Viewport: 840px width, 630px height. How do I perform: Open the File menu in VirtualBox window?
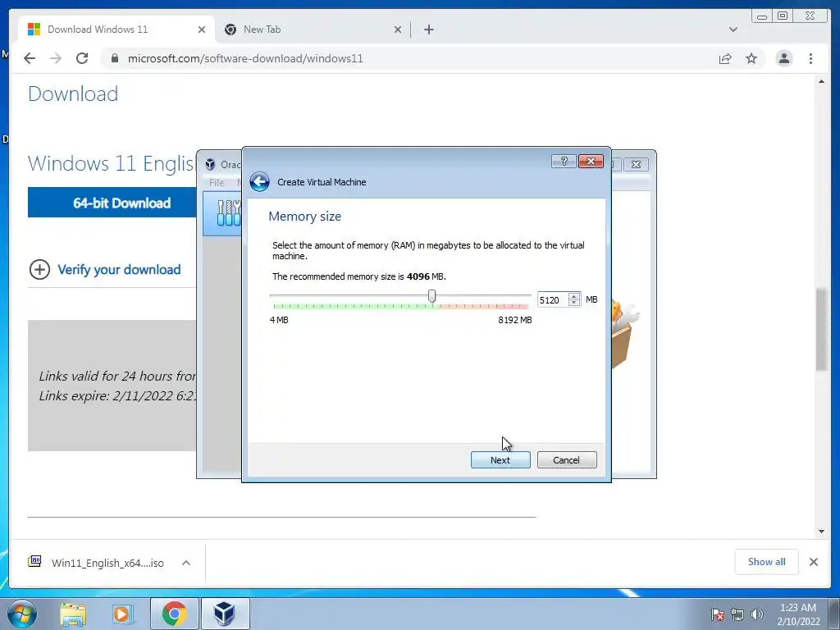(x=217, y=183)
